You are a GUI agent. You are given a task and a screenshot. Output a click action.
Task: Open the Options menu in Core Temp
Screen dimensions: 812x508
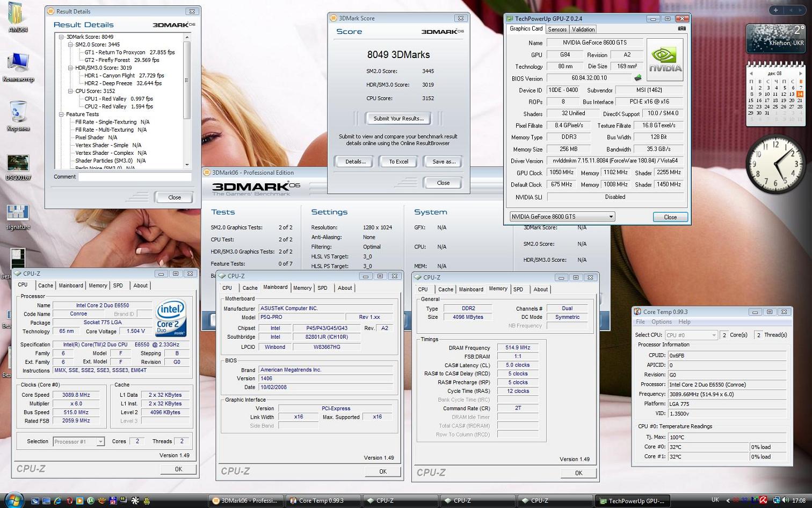click(662, 321)
